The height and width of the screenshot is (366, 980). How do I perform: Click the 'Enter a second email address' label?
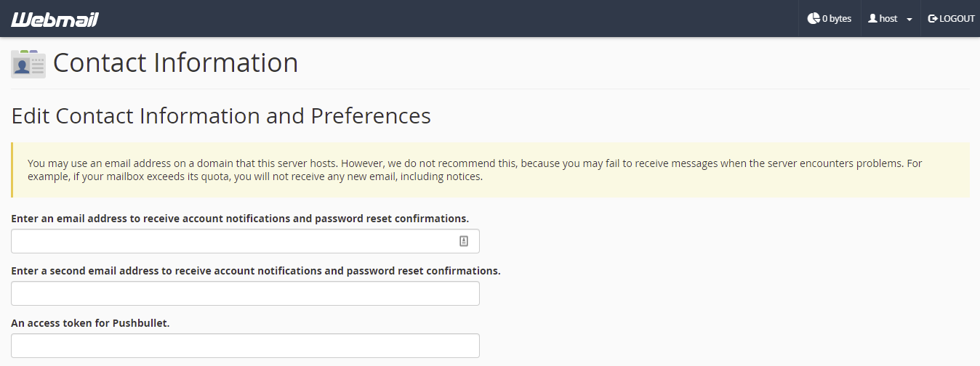256,271
